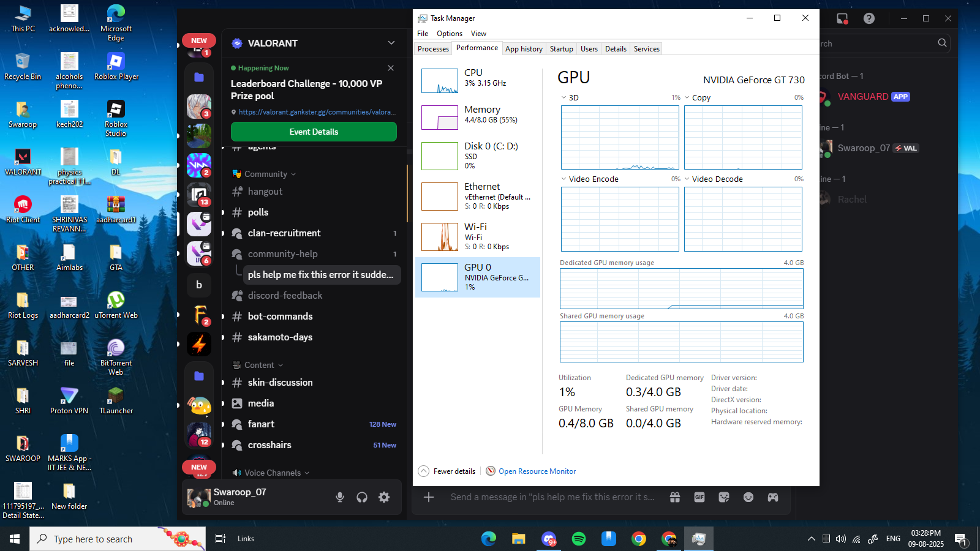The width and height of the screenshot is (980, 551).
Task: Toggle deafen headphones icon in Discord
Action: tap(362, 497)
